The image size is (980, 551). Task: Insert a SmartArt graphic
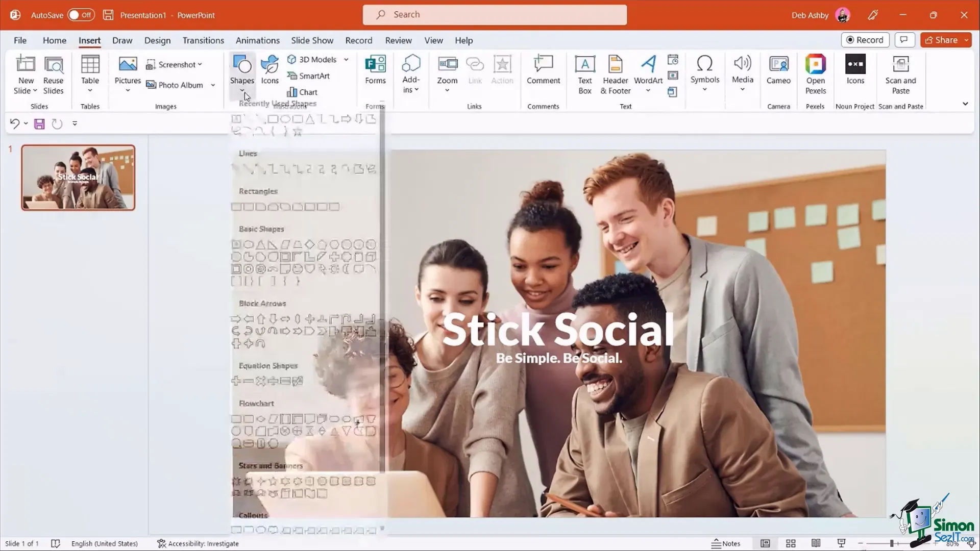(308, 76)
